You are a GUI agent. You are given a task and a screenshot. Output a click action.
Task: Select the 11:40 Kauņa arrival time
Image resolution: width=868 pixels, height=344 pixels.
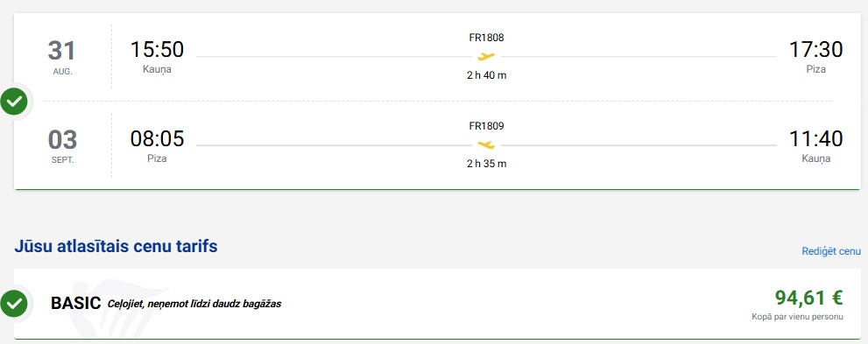[x=816, y=138]
